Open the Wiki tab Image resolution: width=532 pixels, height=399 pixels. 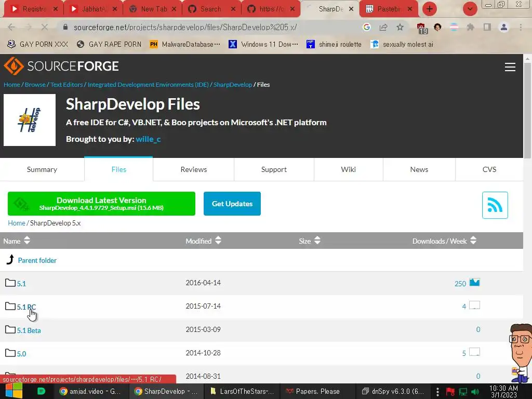click(349, 169)
